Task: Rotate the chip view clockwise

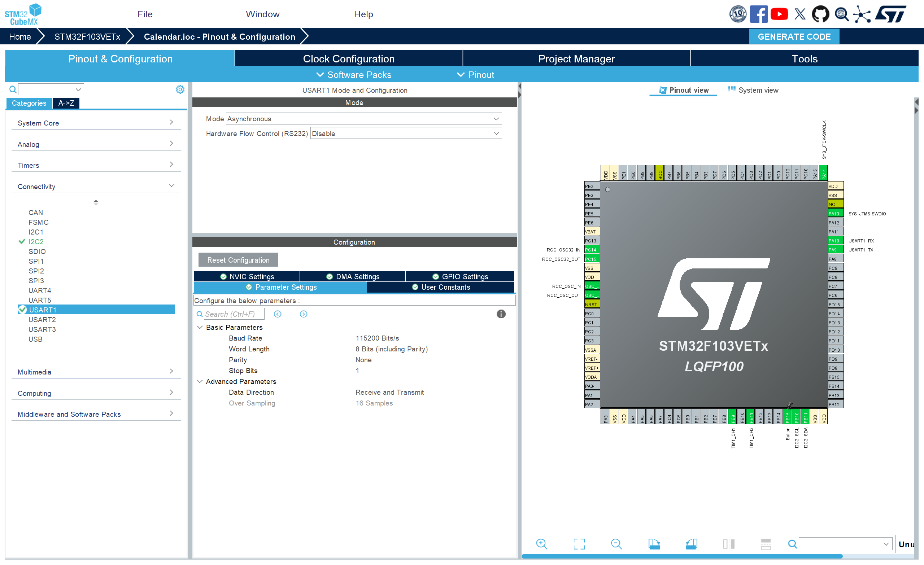Action: point(654,543)
